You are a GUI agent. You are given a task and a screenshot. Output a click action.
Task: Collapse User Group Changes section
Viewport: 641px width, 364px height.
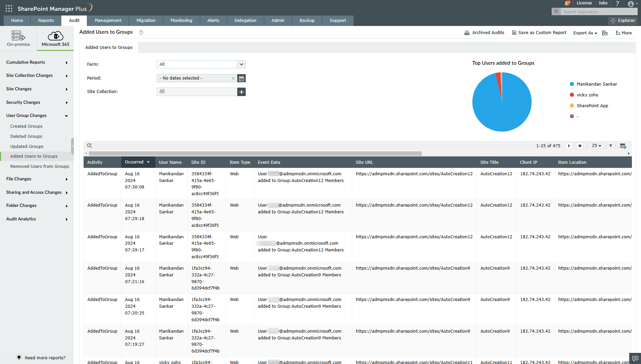click(37, 116)
